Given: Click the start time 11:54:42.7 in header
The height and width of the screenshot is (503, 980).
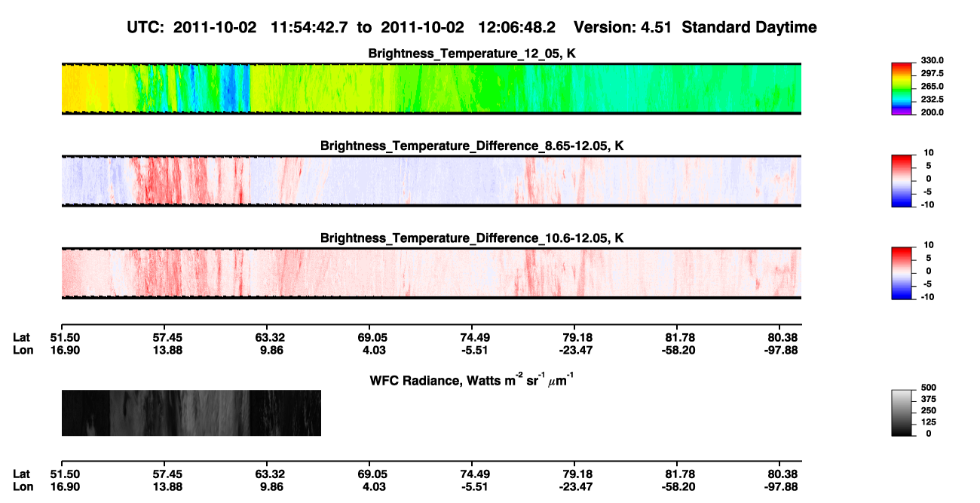Looking at the screenshot, I should pyautogui.click(x=310, y=28).
